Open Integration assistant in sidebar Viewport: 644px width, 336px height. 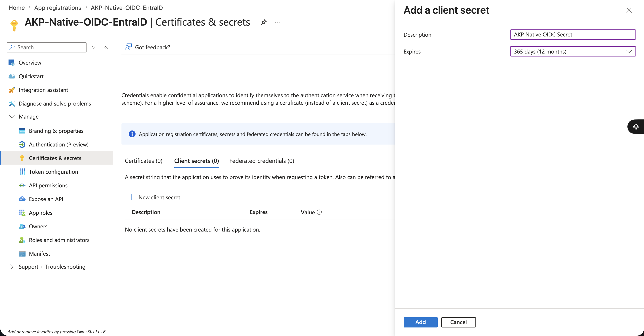pos(43,90)
